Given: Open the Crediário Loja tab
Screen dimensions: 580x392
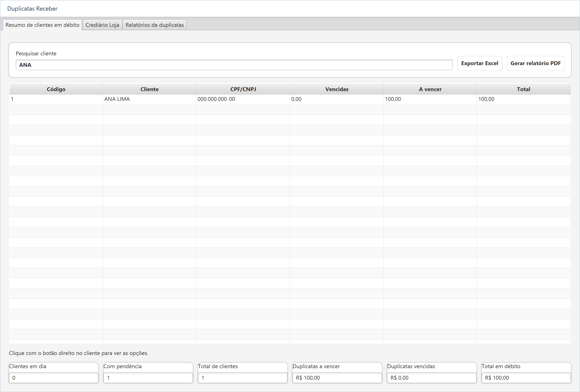Looking at the screenshot, I should tap(102, 25).
